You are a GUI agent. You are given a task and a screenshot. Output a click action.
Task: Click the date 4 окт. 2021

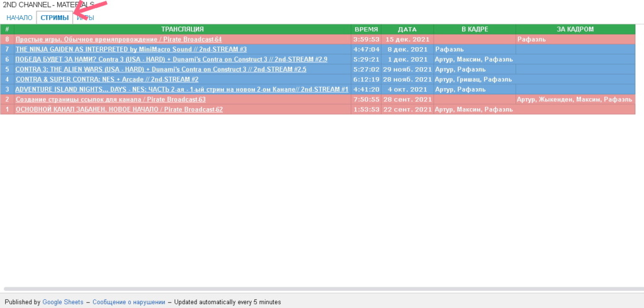(407, 89)
